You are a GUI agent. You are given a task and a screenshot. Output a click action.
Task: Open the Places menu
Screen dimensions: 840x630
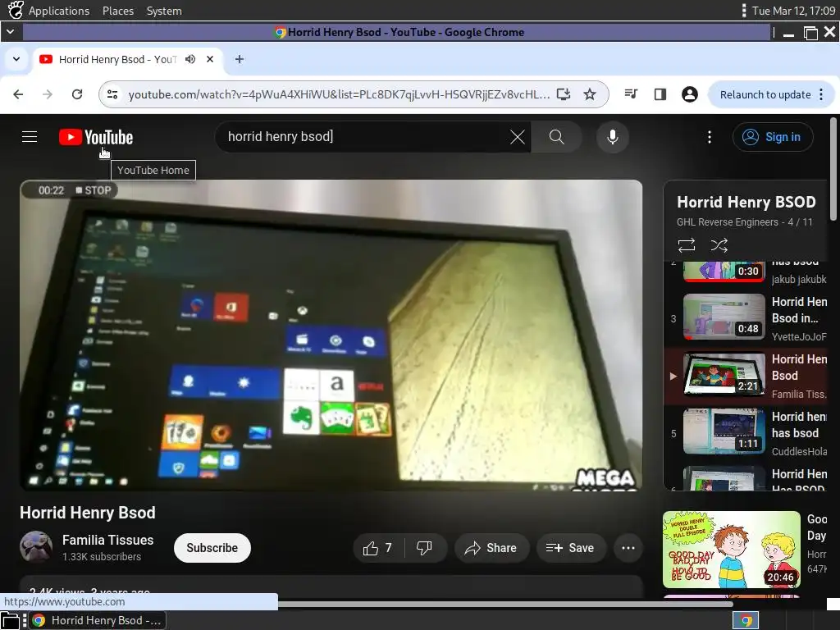[118, 11]
